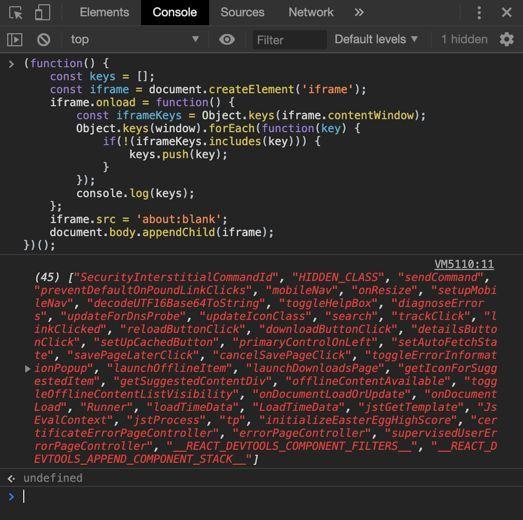Open the Network tab
This screenshot has width=523, height=520.
311,12
